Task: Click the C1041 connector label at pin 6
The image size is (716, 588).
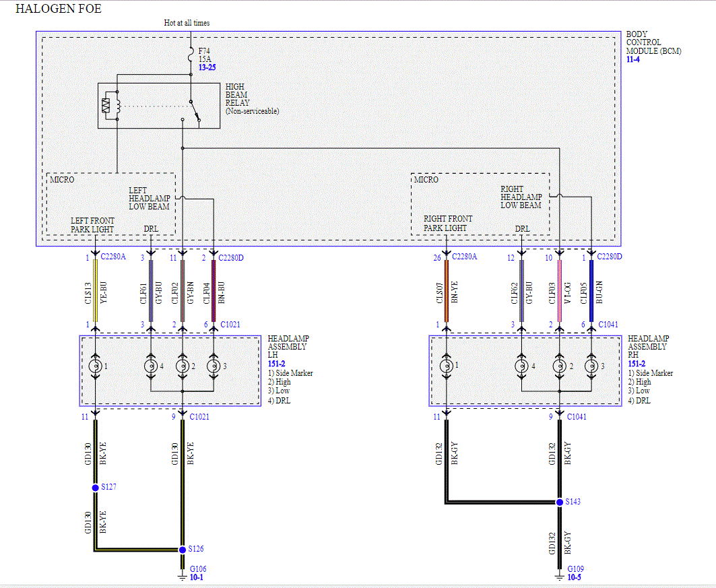Action: tap(608, 325)
